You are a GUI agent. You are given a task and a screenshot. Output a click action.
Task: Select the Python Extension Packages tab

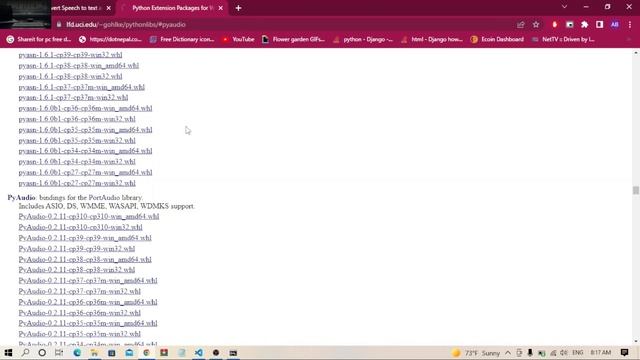pos(171,8)
